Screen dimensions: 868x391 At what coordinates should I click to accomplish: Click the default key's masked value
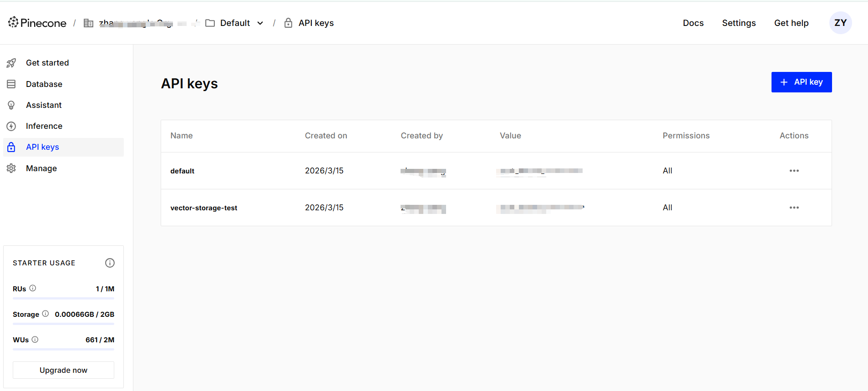pos(540,171)
